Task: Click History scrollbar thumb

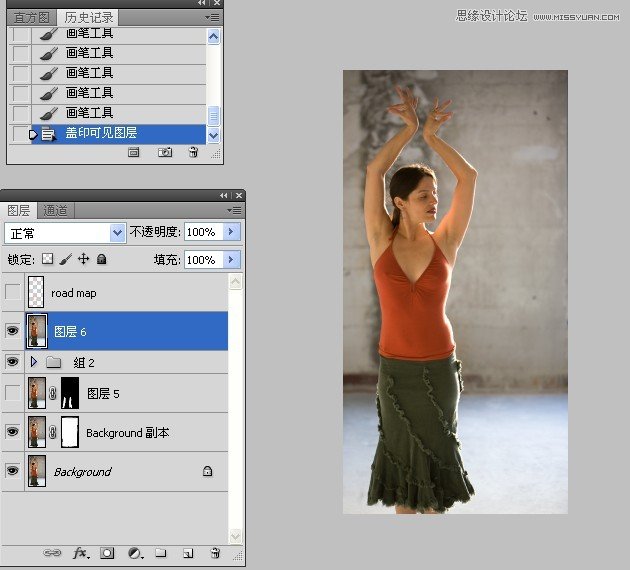Action: 213,116
